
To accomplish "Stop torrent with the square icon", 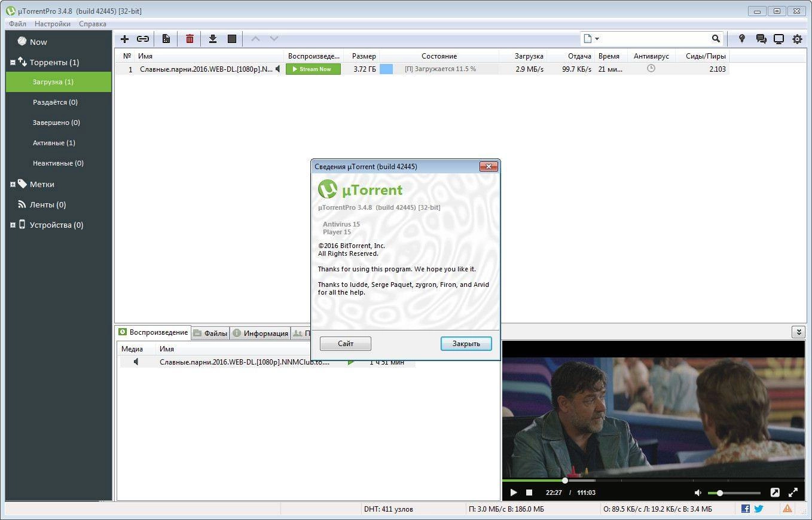I will [x=232, y=39].
